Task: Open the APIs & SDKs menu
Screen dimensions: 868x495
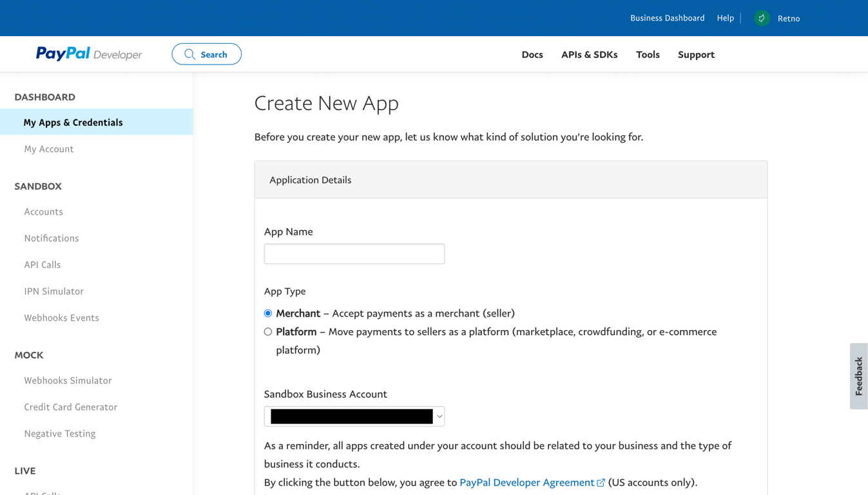Action: (589, 55)
